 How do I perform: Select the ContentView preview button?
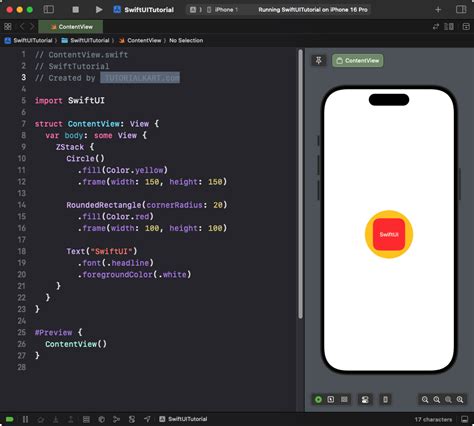358,61
